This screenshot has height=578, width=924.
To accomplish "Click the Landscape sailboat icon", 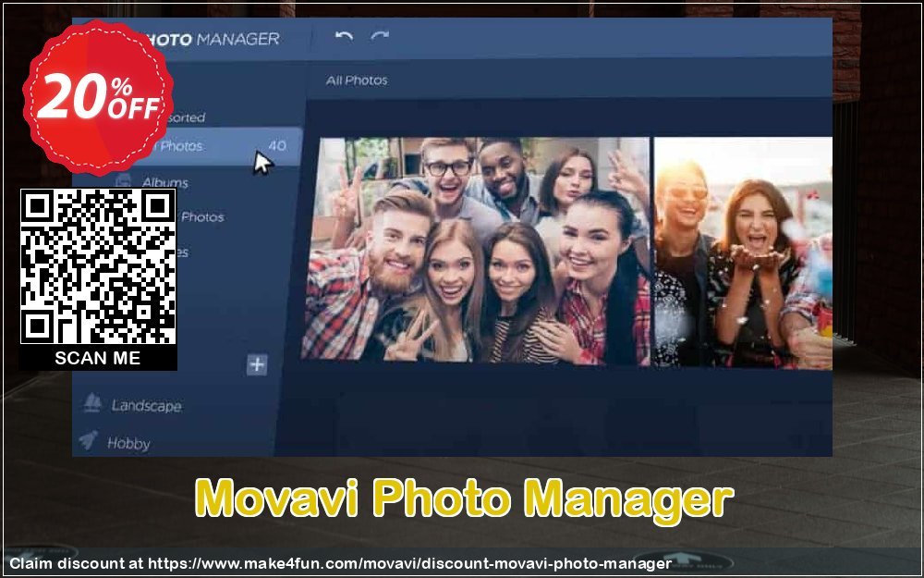I will 91,403.
